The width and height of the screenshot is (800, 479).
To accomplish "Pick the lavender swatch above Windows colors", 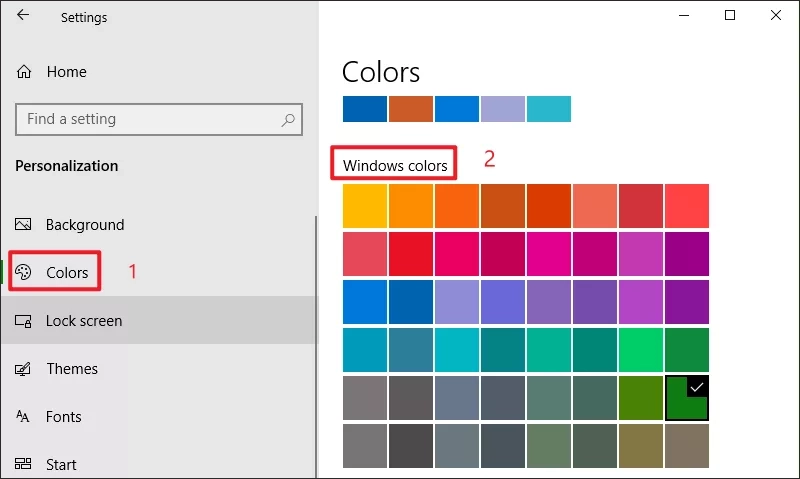I will click(x=503, y=109).
